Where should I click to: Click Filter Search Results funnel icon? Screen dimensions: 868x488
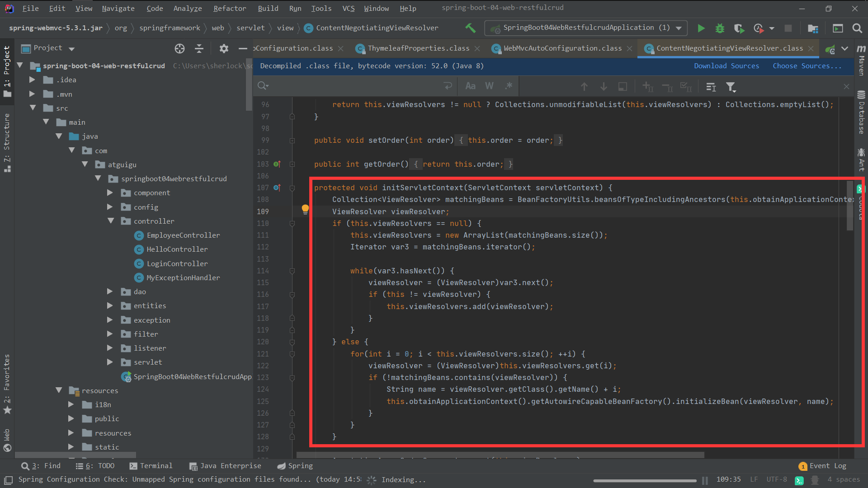731,86
